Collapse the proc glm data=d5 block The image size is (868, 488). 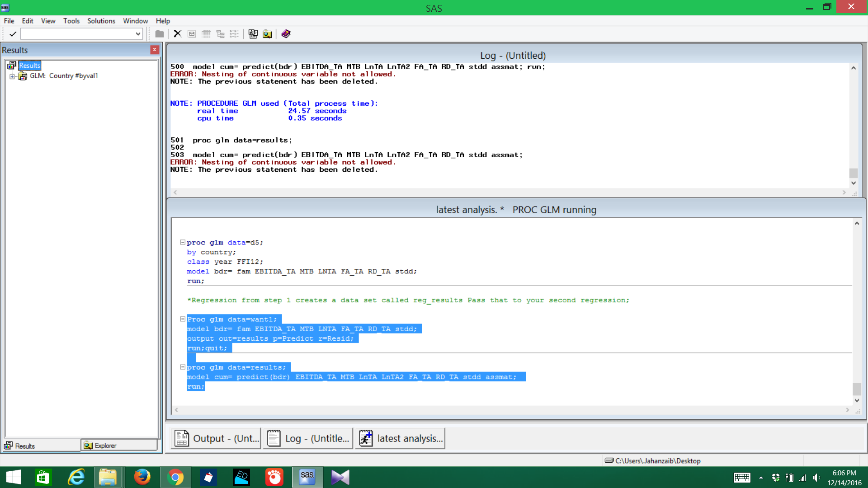(x=183, y=243)
